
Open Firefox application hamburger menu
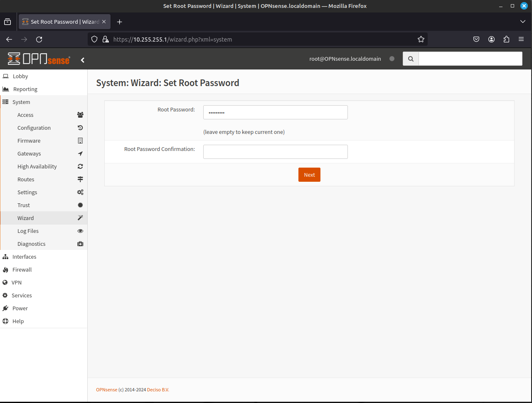(521, 39)
